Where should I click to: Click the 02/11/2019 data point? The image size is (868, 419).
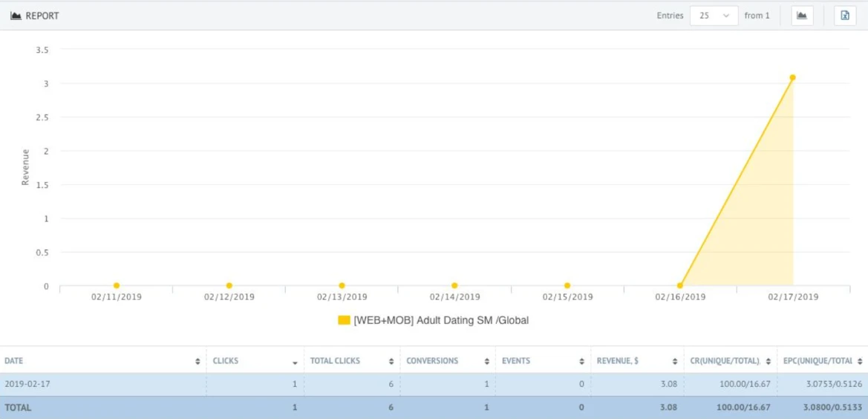click(x=117, y=285)
